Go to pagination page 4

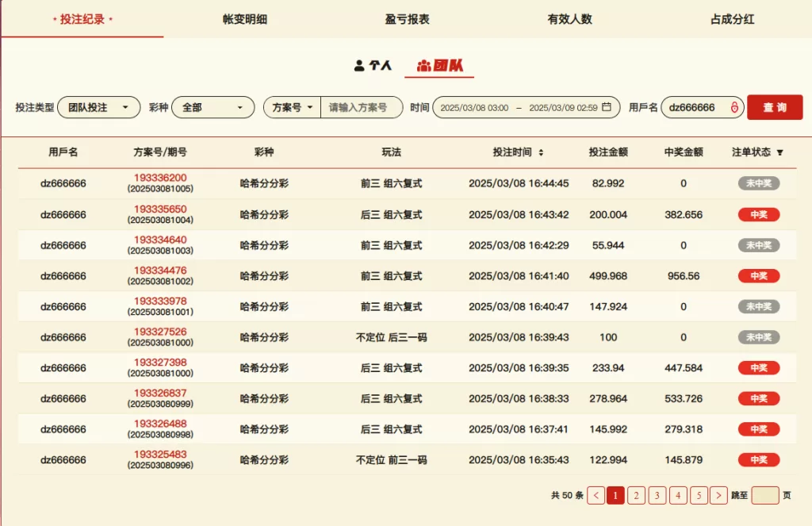678,495
